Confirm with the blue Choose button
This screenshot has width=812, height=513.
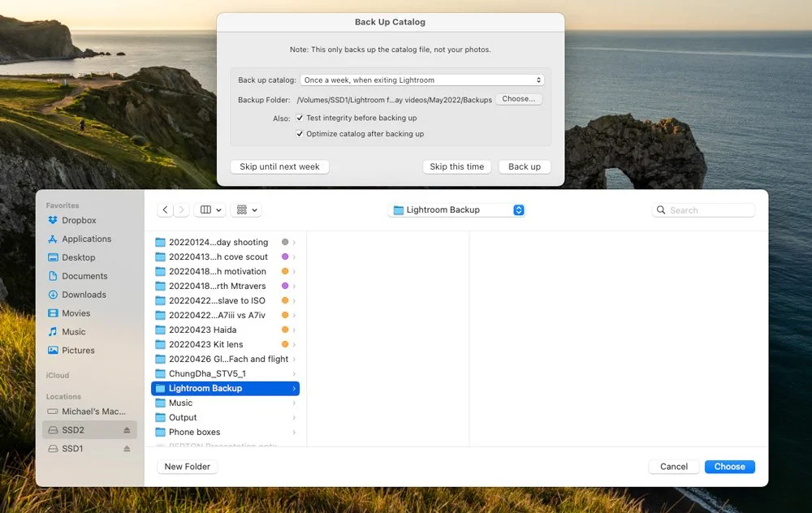pos(730,467)
